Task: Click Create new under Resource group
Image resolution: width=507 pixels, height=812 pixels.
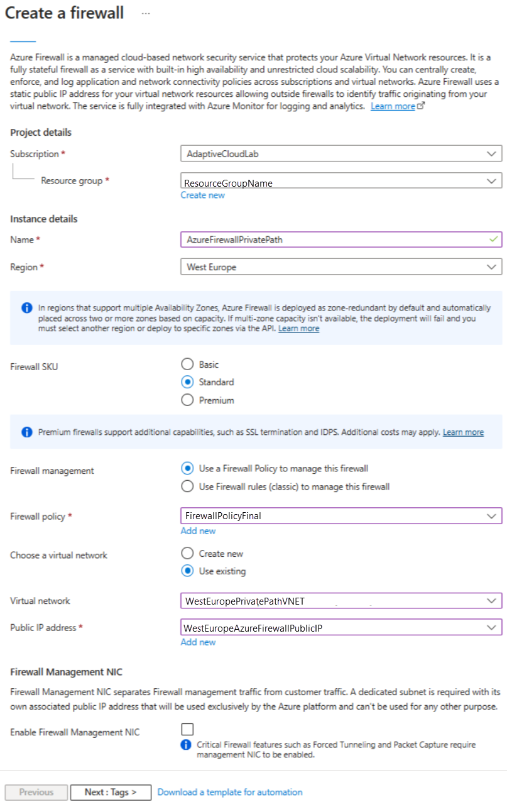Action: click(x=203, y=195)
